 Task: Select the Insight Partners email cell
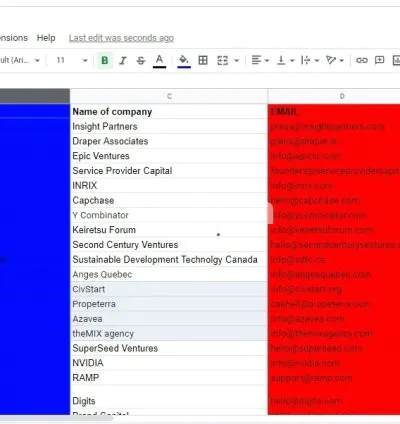pos(334,126)
